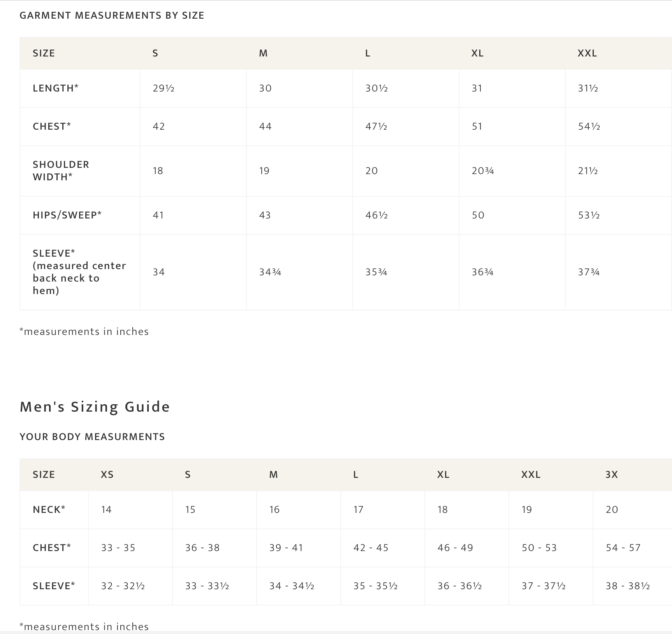Select the 38 - 38½ sleeve range
Viewport: 672px width, 634px height.
pyautogui.click(x=628, y=586)
